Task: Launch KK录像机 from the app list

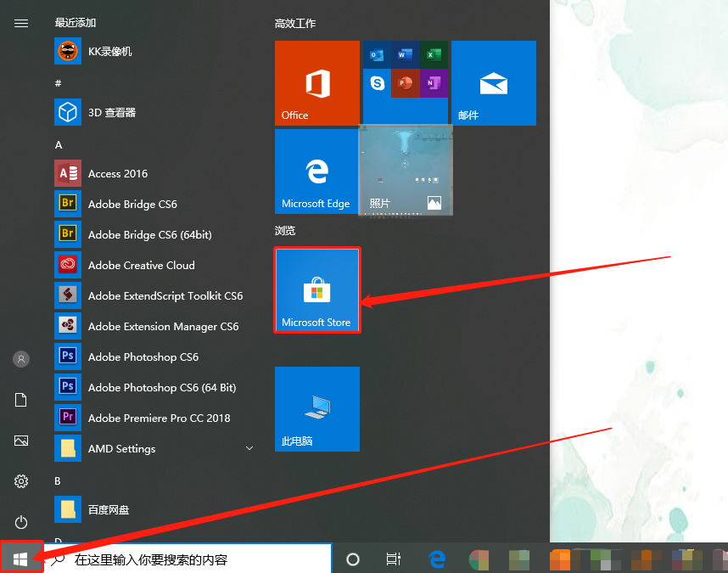Action: pos(110,52)
